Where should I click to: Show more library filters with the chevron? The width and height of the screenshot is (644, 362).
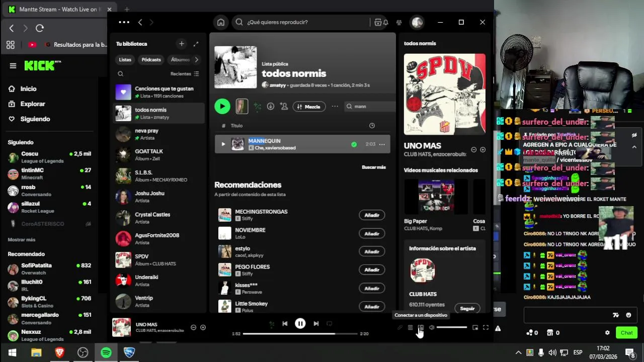(x=196, y=60)
